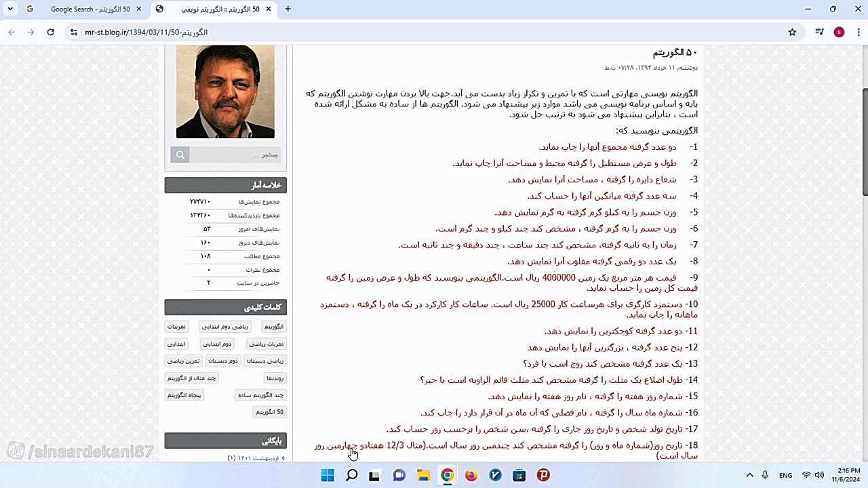Click the browser forward arrow
868x488 pixels.
tap(31, 32)
